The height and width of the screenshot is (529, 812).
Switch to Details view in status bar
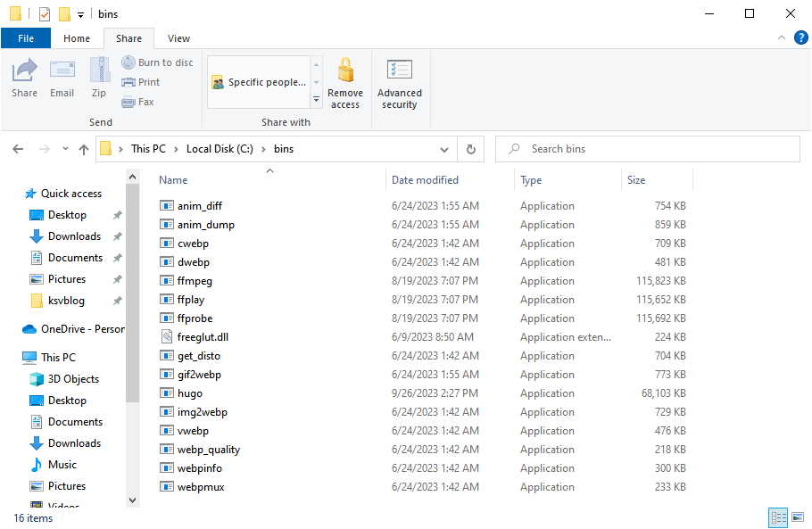coord(778,517)
